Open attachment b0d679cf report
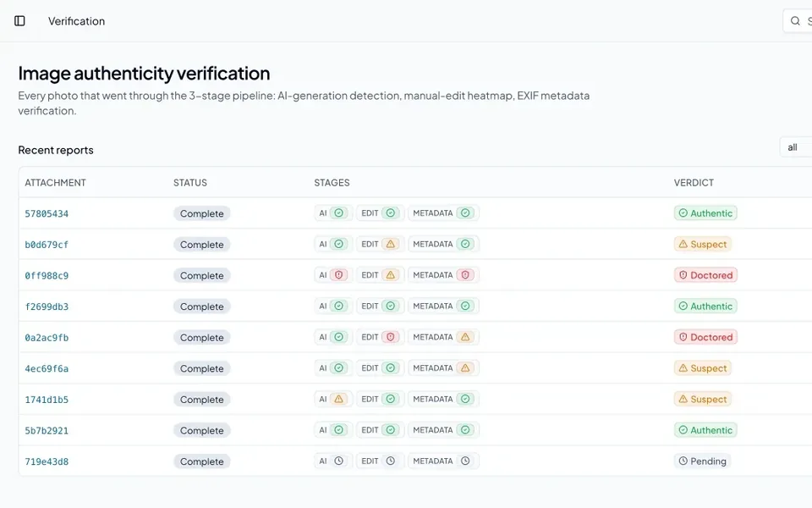Screen dimensions: 812x508 click(47, 245)
